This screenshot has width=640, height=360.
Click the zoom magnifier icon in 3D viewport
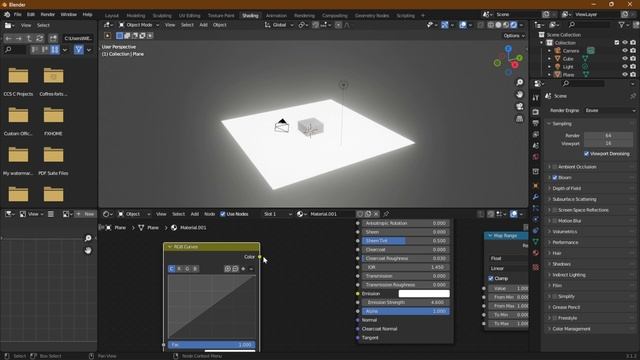tap(520, 82)
